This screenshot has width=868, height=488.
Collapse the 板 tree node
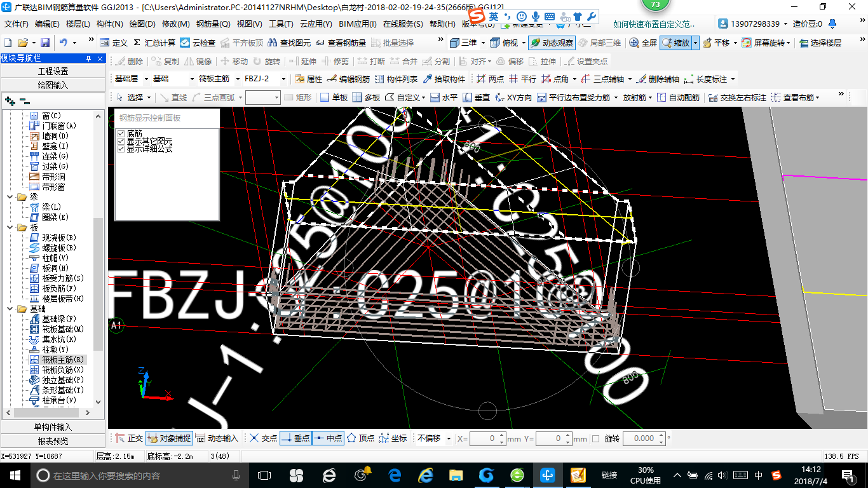[x=10, y=227]
